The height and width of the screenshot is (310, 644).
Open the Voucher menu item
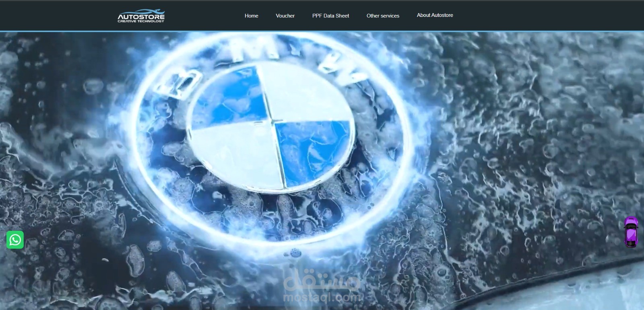[285, 16]
